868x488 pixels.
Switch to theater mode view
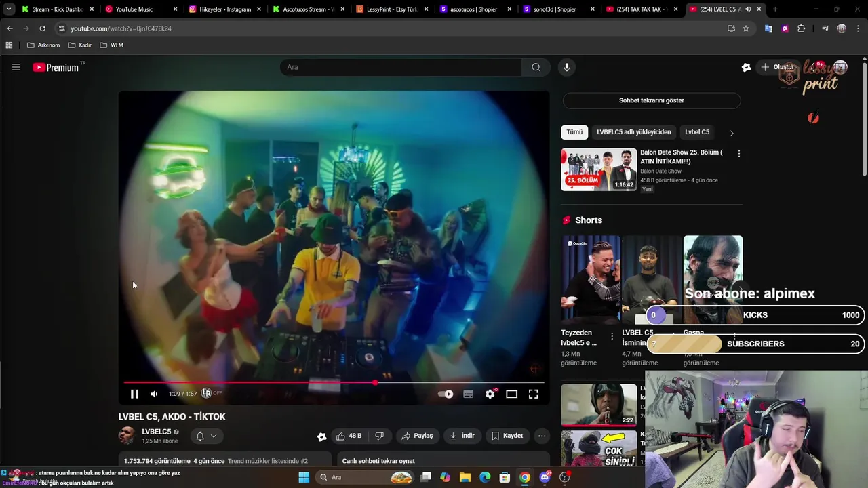pos(511,394)
